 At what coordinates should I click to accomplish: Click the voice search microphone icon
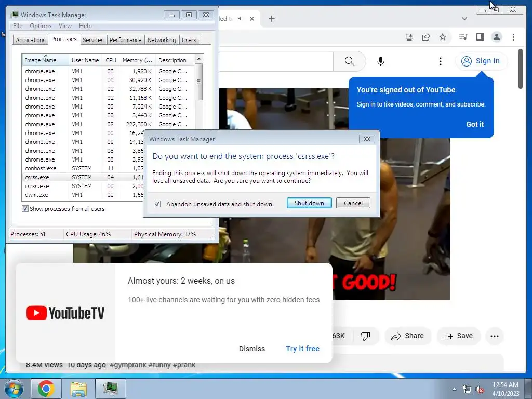pos(381,61)
